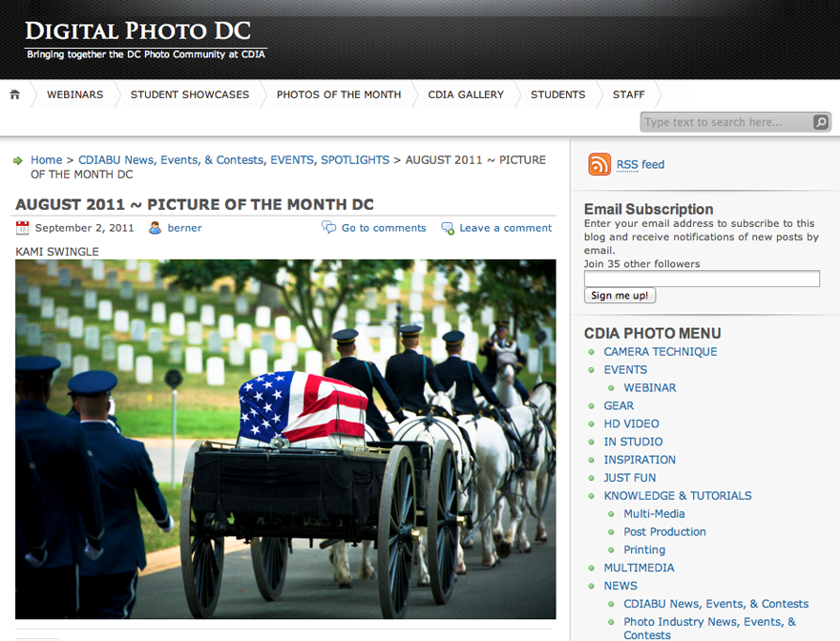
Task: Open the berner author link
Action: 185,228
